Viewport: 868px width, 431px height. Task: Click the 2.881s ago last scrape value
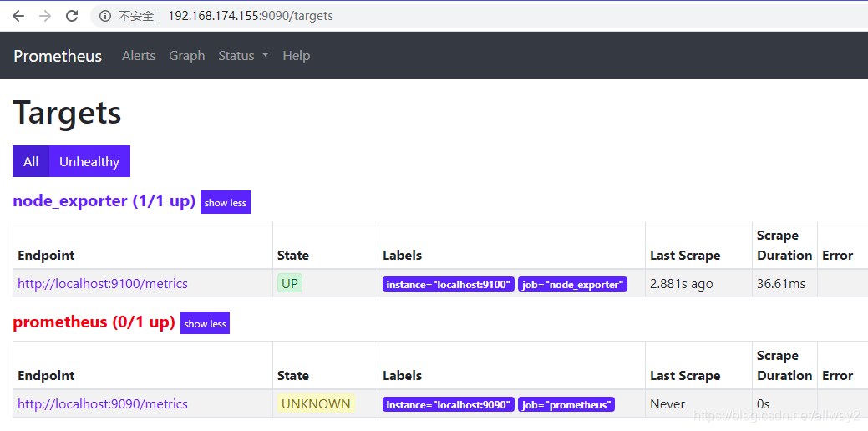(x=682, y=284)
